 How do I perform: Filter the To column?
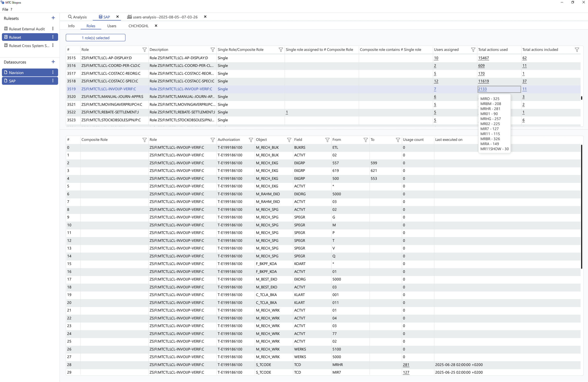tap(398, 140)
